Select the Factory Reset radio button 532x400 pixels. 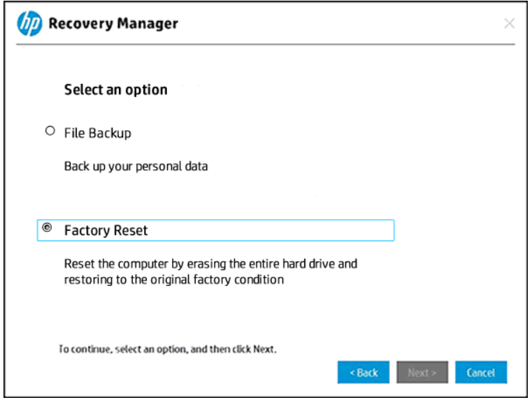pos(47,227)
